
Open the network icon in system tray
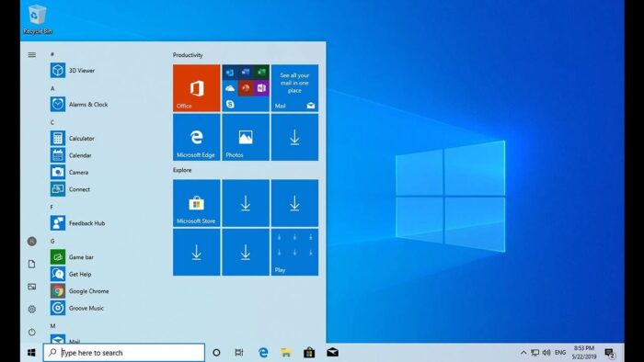coord(535,353)
